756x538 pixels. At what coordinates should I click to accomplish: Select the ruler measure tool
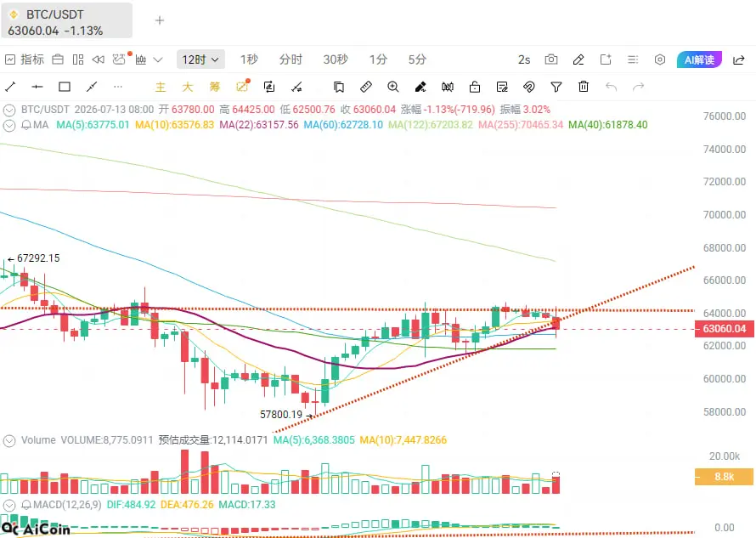pos(366,87)
